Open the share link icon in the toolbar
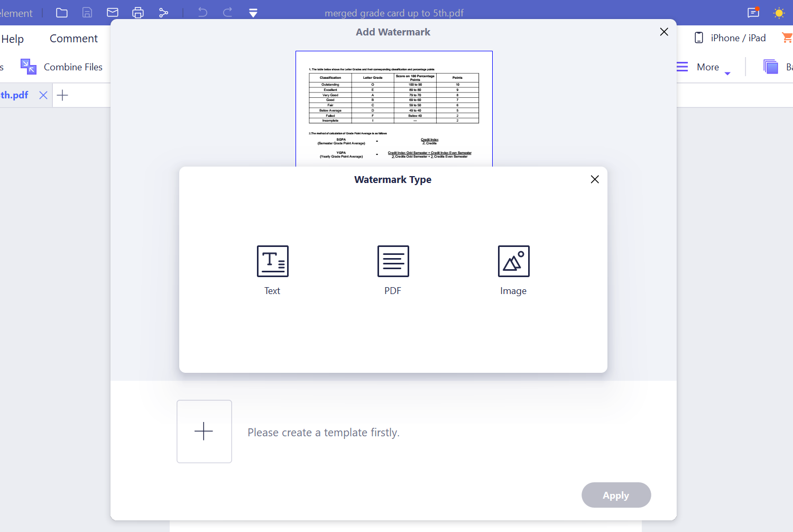The image size is (793, 532). point(163,12)
